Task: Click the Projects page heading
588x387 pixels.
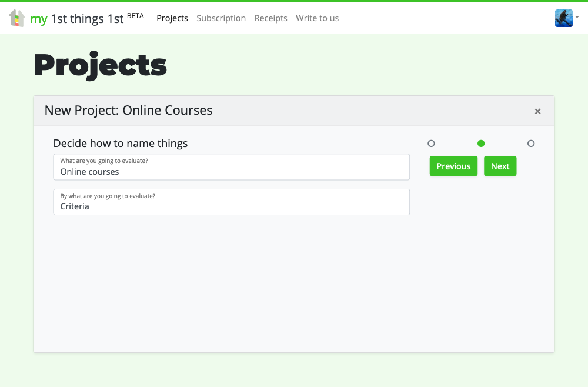Action: [x=100, y=65]
